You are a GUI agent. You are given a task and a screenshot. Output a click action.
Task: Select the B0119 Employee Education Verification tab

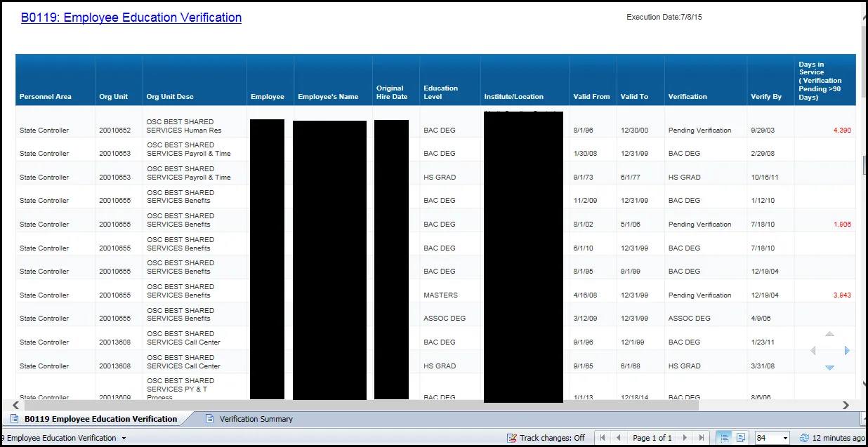100,419
